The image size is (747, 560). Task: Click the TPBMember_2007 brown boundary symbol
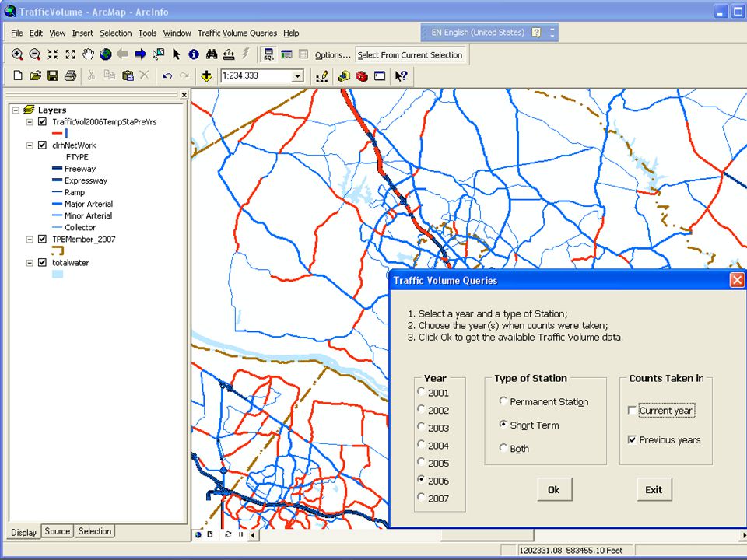pos(58,250)
